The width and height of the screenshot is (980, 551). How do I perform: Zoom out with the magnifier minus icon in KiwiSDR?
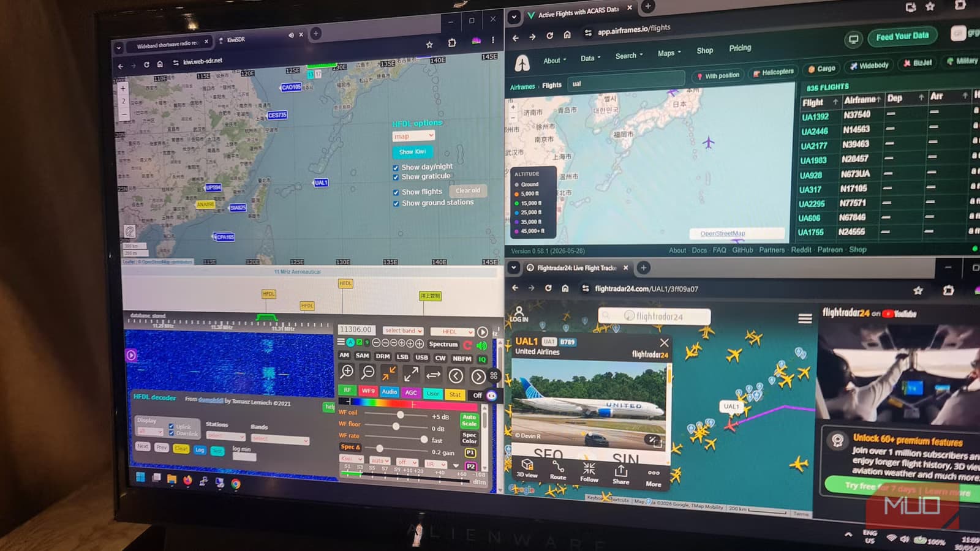(x=367, y=372)
